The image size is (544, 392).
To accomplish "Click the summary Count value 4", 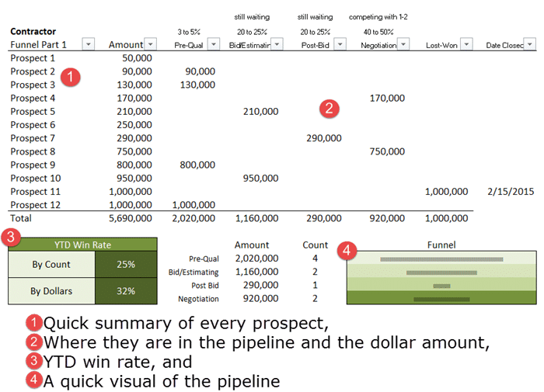I will pos(315,258).
